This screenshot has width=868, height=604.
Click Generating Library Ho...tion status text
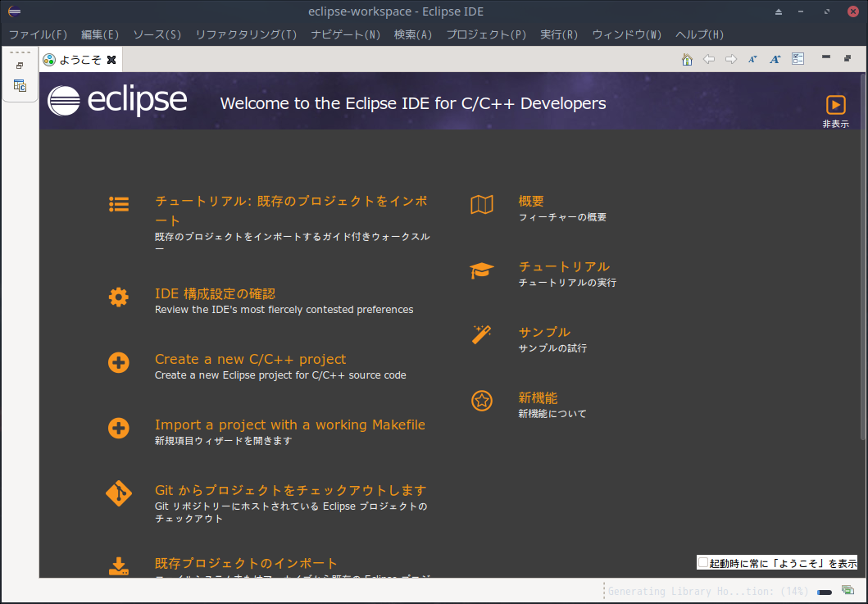(x=708, y=591)
